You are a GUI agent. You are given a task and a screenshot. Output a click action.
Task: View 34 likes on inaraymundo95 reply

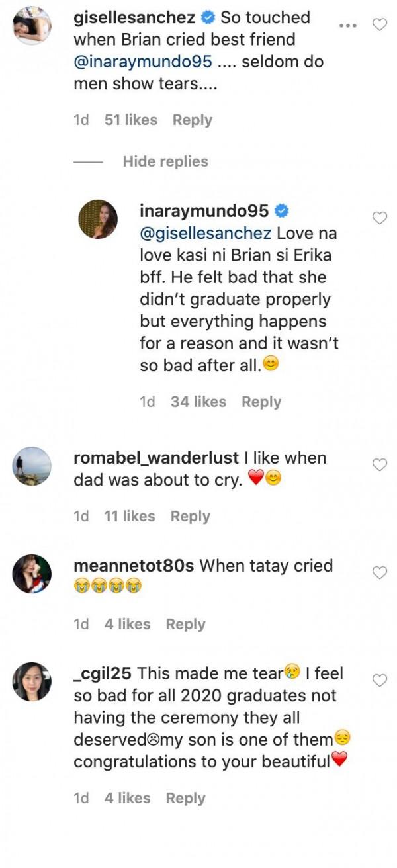198,402
